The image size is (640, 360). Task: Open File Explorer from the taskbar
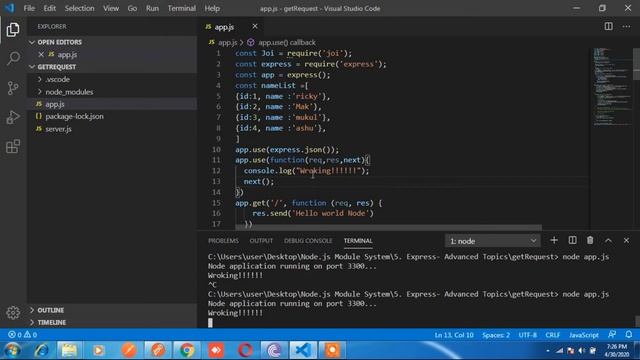coord(69,350)
